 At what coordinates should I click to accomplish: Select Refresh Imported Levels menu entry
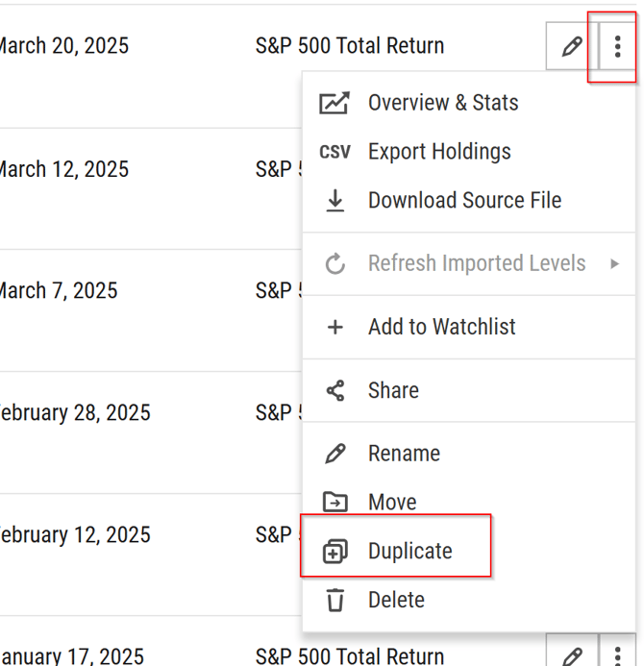pyautogui.click(x=469, y=263)
